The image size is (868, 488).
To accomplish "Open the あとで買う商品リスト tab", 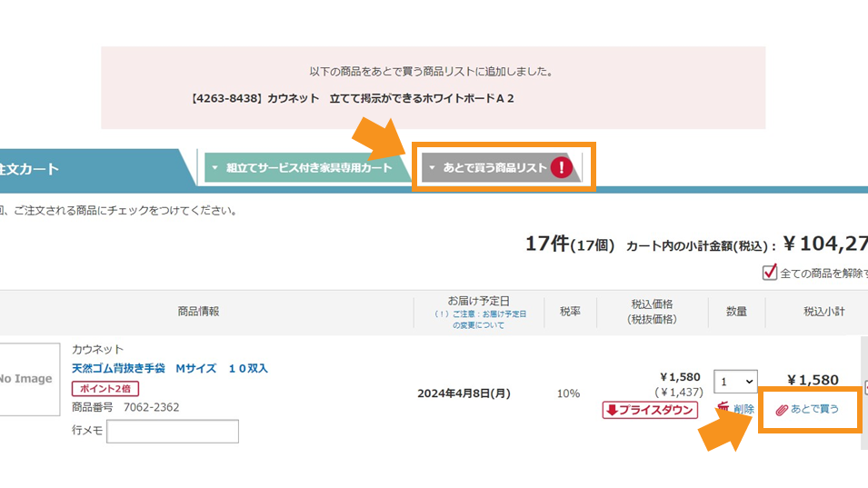I will pos(494,168).
